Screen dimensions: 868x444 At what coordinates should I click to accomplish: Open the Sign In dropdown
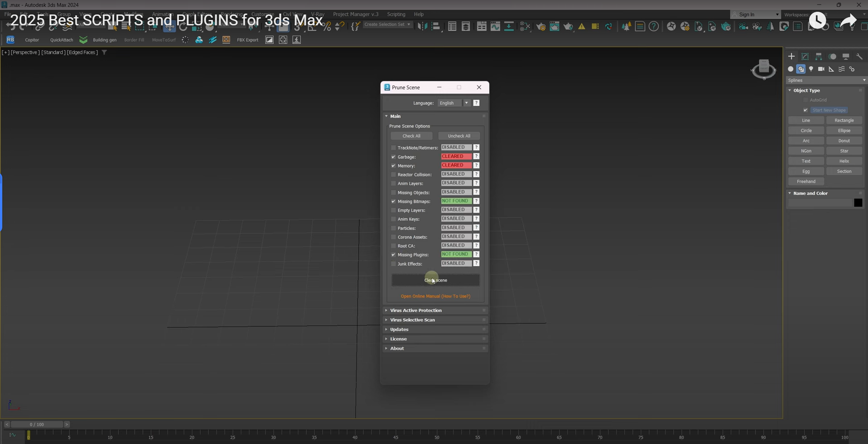point(756,14)
